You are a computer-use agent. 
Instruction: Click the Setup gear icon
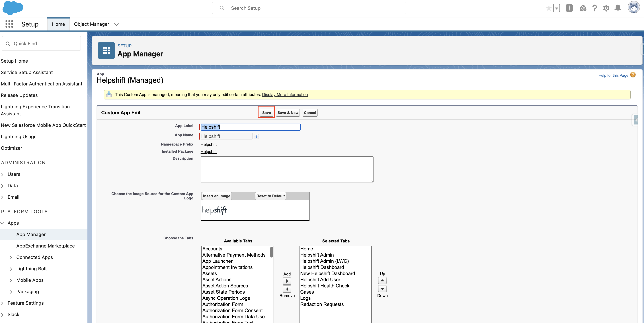tap(606, 8)
